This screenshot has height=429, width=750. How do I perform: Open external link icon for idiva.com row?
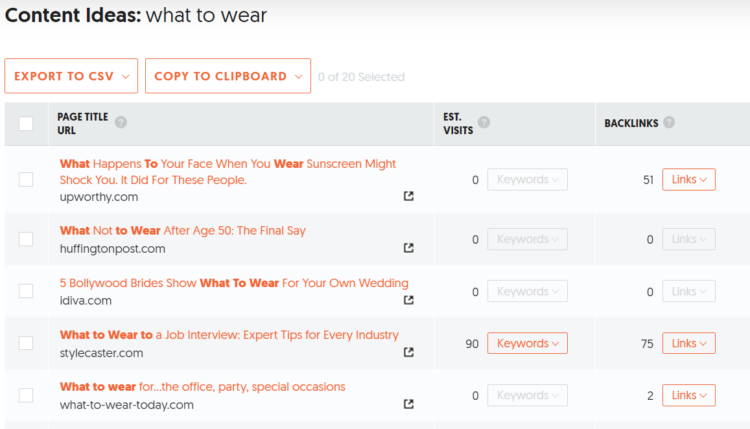coord(408,300)
